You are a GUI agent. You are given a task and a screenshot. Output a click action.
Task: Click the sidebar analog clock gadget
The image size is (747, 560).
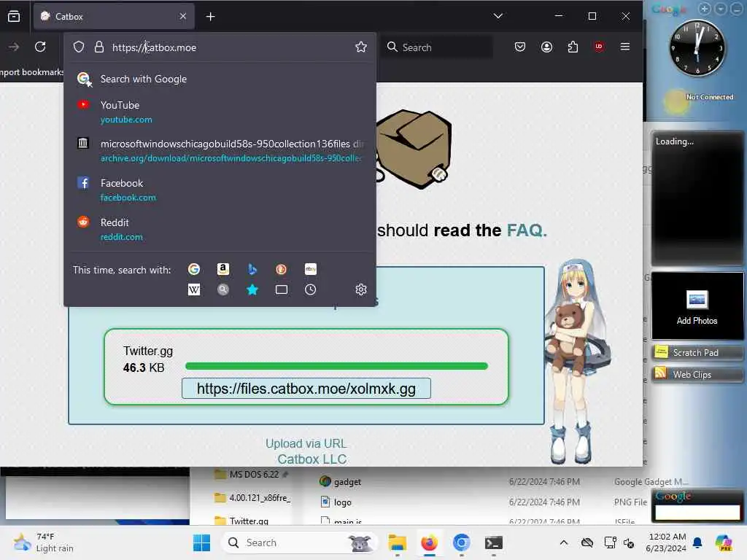coord(697,48)
